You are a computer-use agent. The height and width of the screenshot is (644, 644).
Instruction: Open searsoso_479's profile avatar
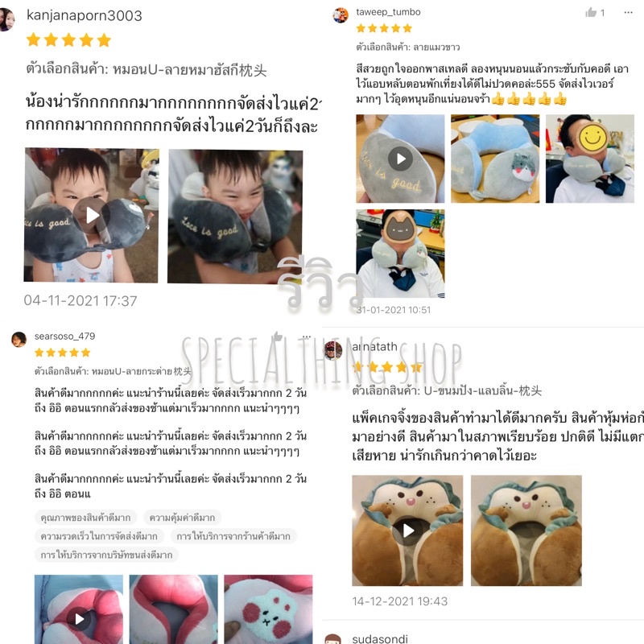tap(19, 340)
